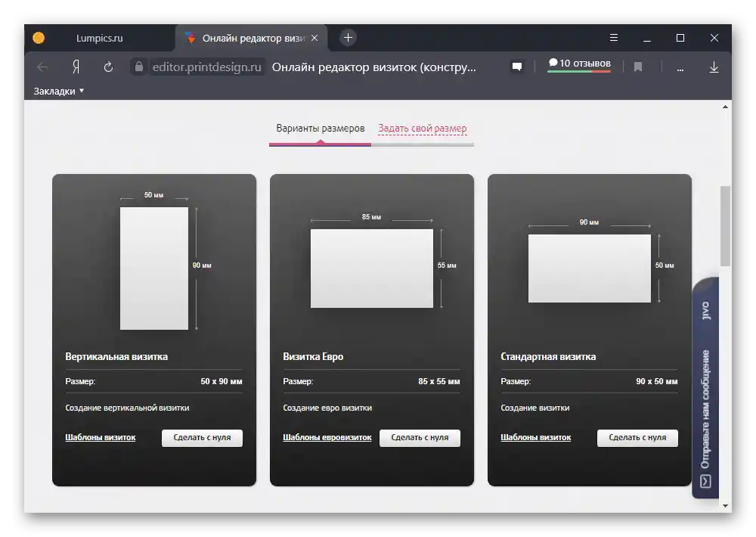The image size is (756, 537).
Task: Open the 10 отзывов reviews badge
Action: [x=579, y=64]
